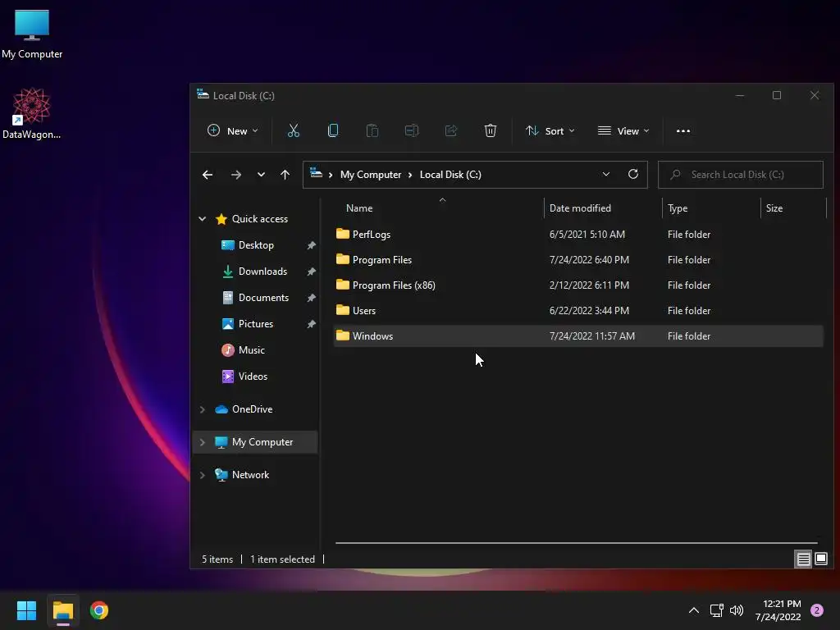The height and width of the screenshot is (630, 840).
Task: Switch to large thumbnails view icon
Action: (820, 559)
